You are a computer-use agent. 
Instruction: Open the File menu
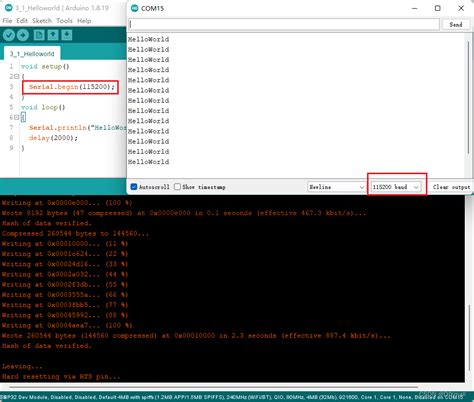[7, 21]
